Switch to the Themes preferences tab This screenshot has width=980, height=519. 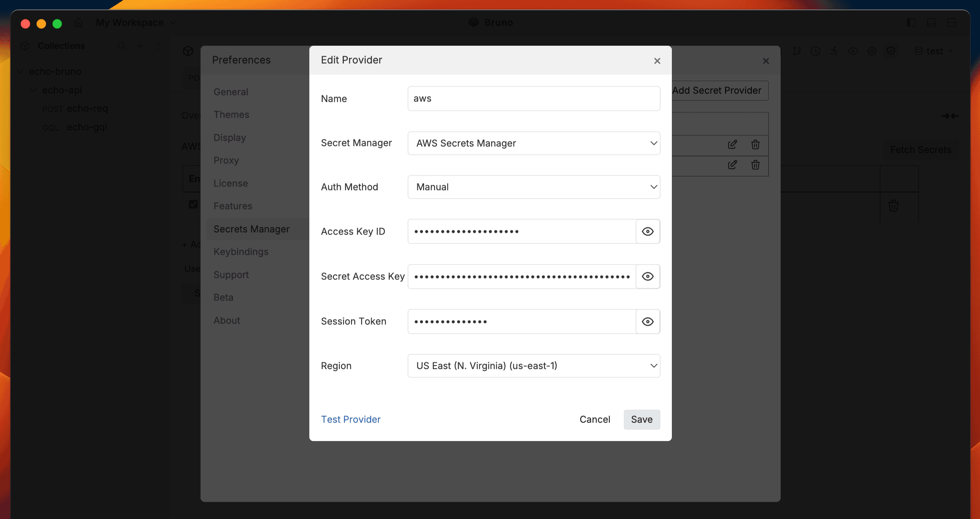click(232, 114)
